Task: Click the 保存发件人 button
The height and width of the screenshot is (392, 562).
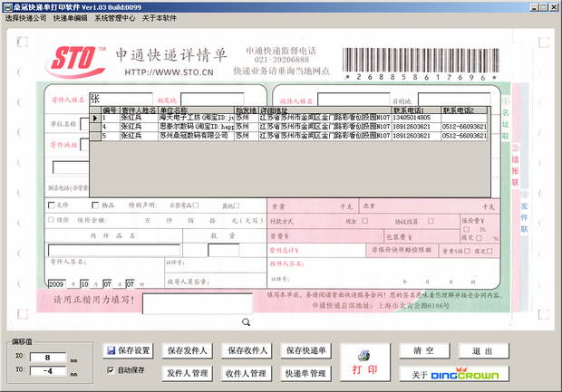Action: pos(187,351)
